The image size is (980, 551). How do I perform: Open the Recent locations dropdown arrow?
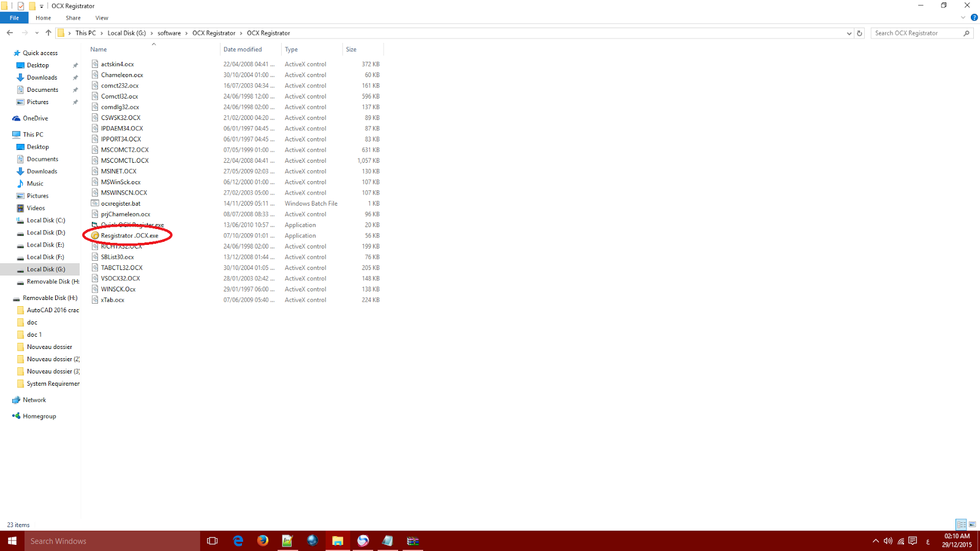tap(37, 33)
